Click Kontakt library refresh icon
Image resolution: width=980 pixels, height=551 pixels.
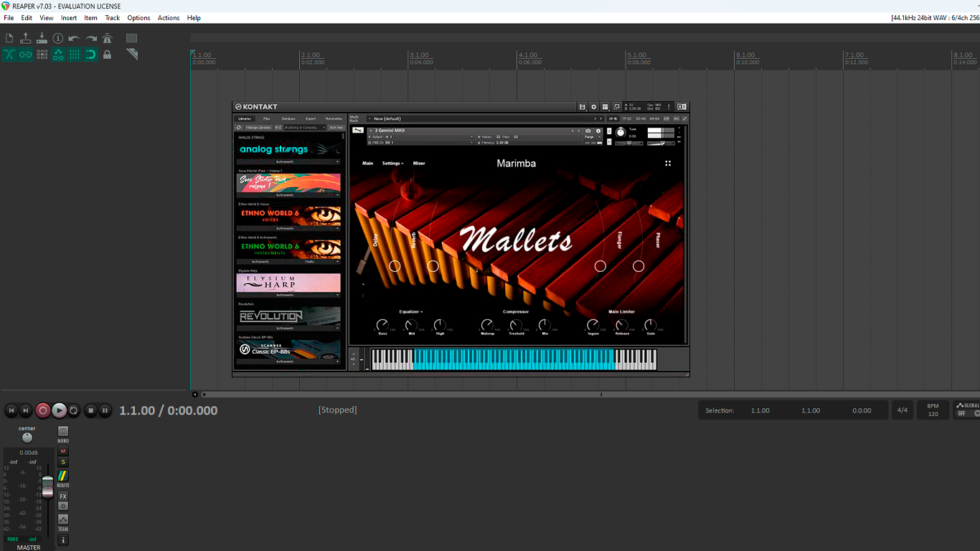239,127
